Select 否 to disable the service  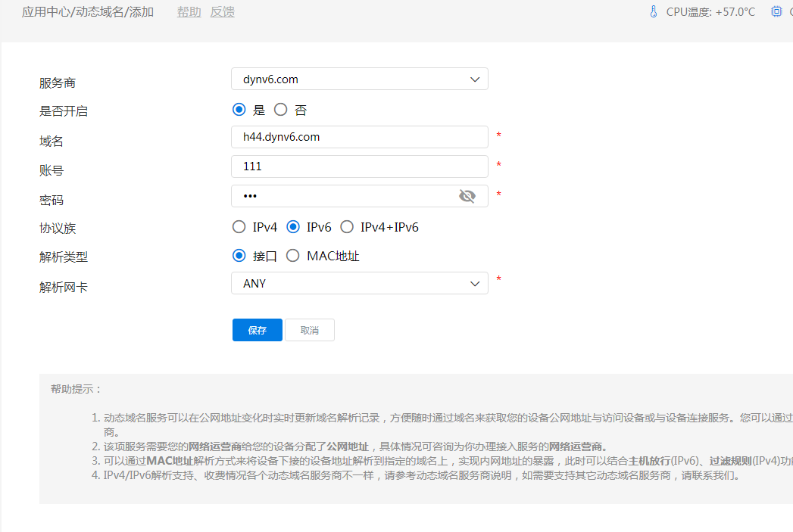[281, 110]
